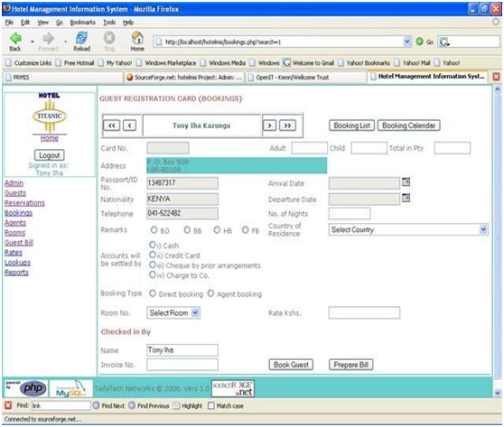Open the View menu
The height and width of the screenshot is (427, 504).
42,23
